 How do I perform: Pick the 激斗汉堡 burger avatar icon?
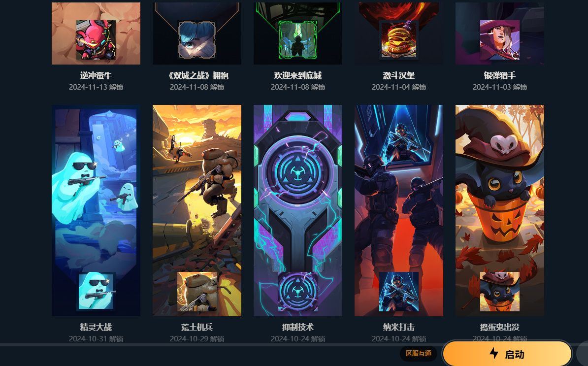398,40
